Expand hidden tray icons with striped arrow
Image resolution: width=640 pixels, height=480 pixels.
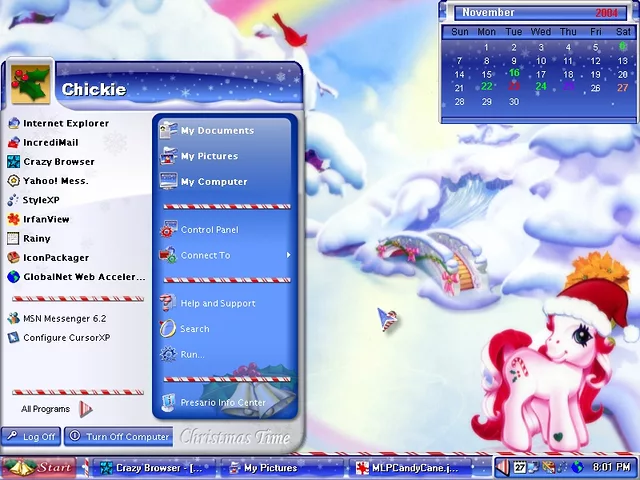(503, 467)
